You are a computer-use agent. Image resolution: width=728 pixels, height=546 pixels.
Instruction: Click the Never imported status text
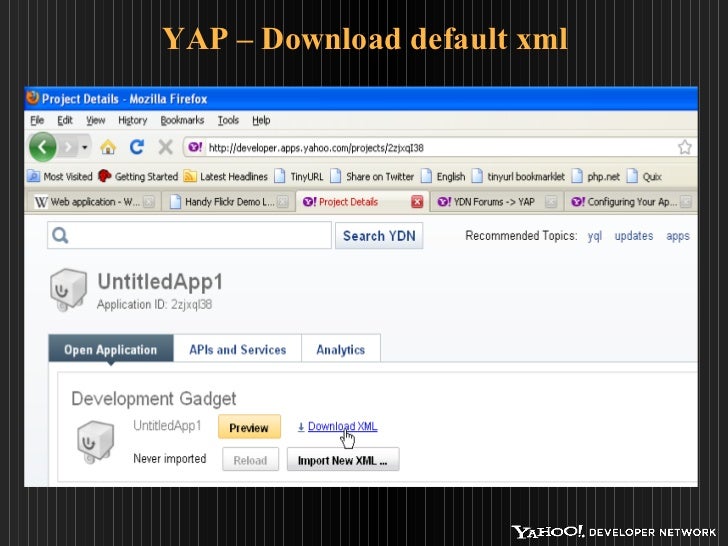(x=169, y=459)
